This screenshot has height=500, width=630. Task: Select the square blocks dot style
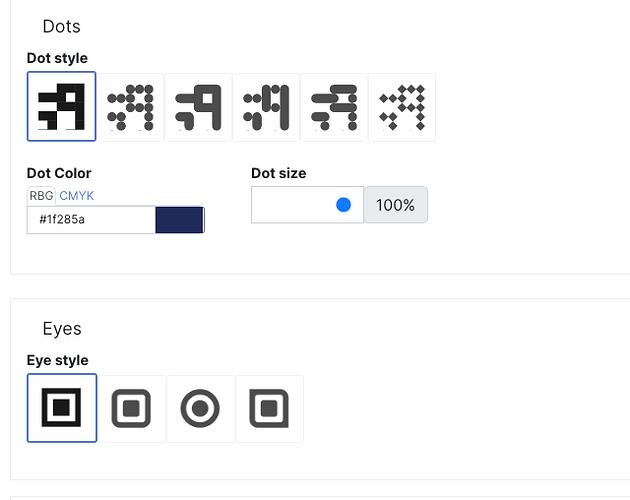pos(61,107)
